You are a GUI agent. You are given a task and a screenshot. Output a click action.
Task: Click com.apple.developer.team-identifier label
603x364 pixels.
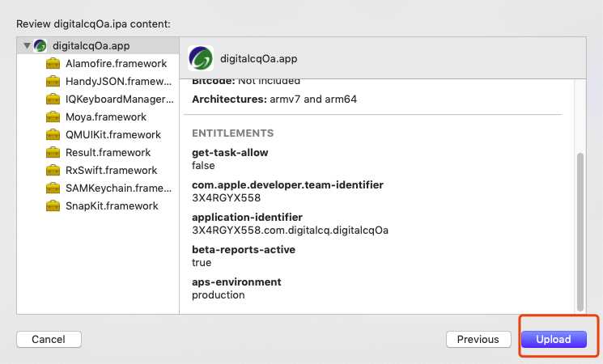click(x=287, y=185)
